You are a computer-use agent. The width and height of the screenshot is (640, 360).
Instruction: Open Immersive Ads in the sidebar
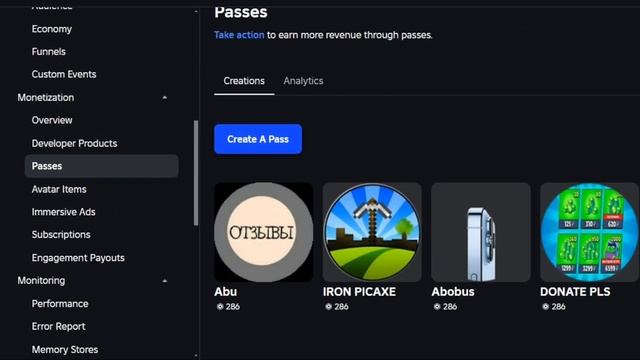[64, 212]
